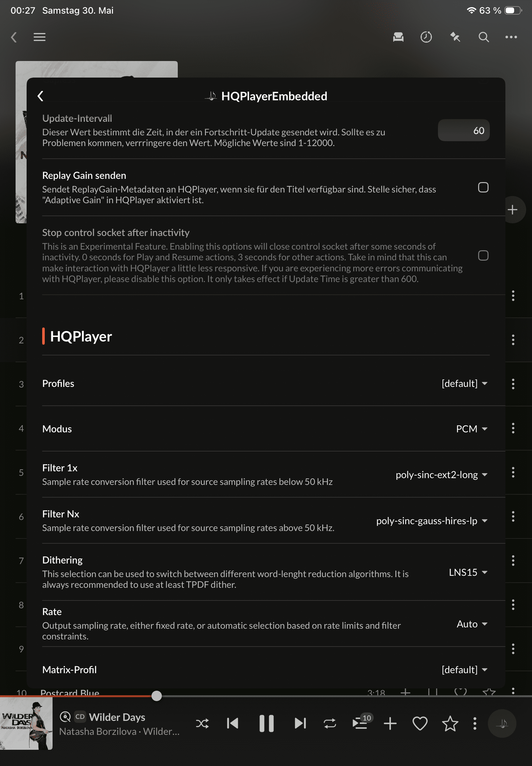The height and width of the screenshot is (766, 532).
Task: Enable Stop control socket after inactivity checkbox
Action: click(483, 255)
